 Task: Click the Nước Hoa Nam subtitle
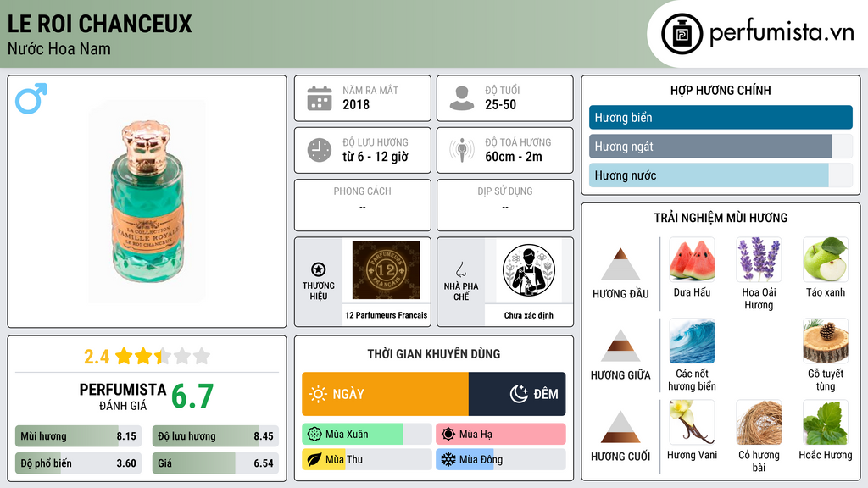(58, 48)
